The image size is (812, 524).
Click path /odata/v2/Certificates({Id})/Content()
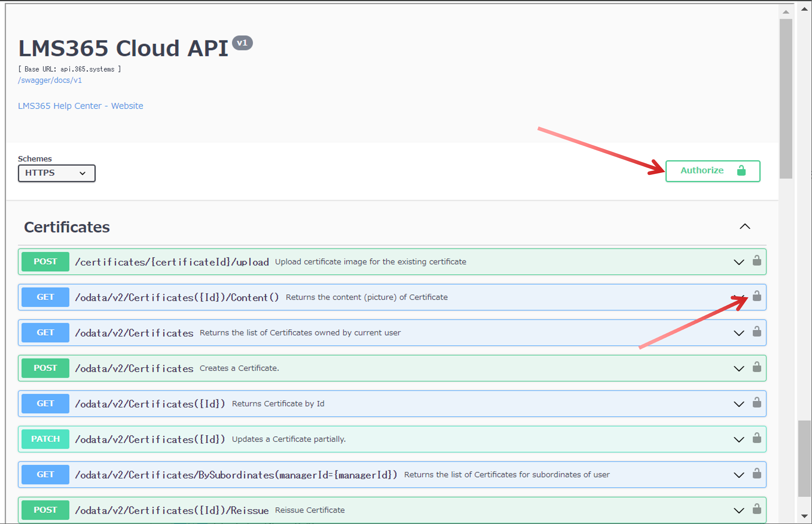[177, 297]
